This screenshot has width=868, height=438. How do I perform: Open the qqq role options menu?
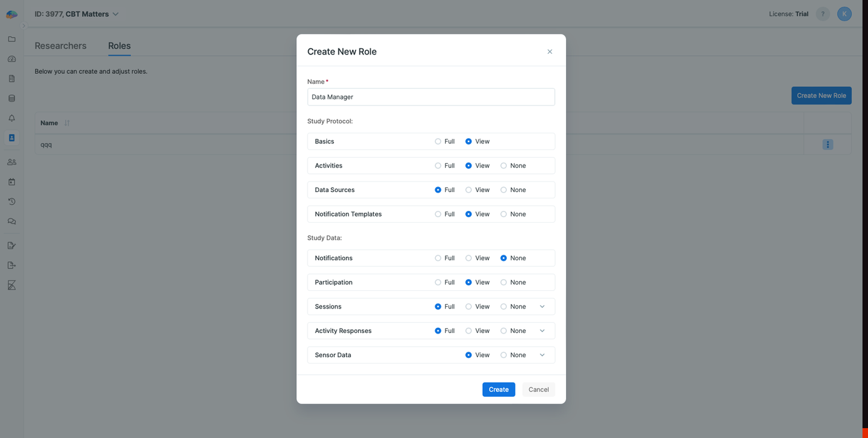coord(827,144)
